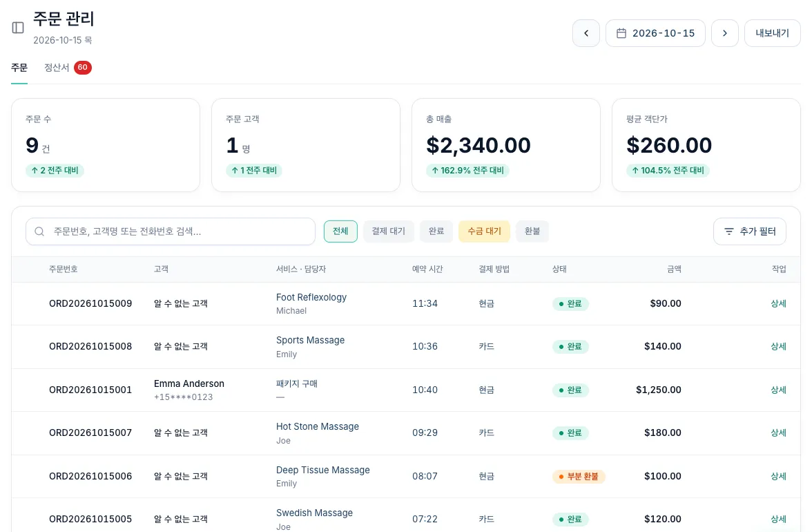The image size is (812, 532).
Task: Select the 전체 filter chip
Action: (x=340, y=231)
